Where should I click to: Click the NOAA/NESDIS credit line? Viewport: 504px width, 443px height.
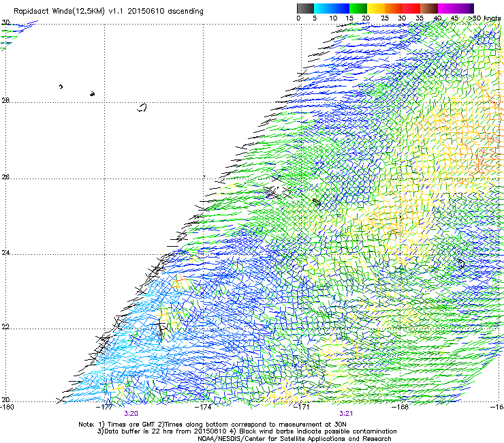pos(294,439)
